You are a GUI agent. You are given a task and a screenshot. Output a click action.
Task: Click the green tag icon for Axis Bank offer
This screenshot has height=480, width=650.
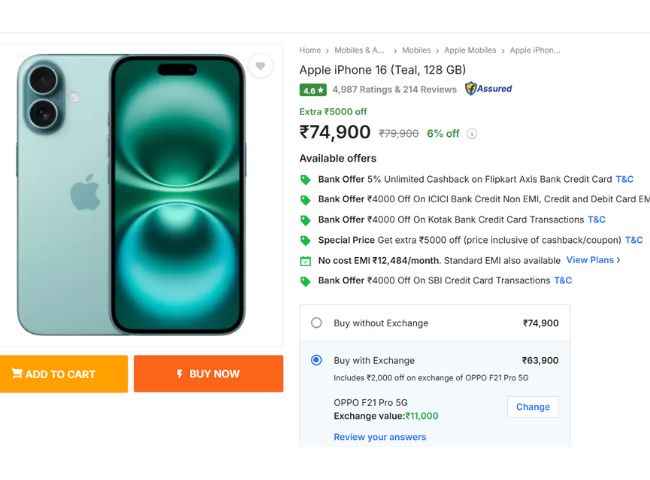[306, 180]
